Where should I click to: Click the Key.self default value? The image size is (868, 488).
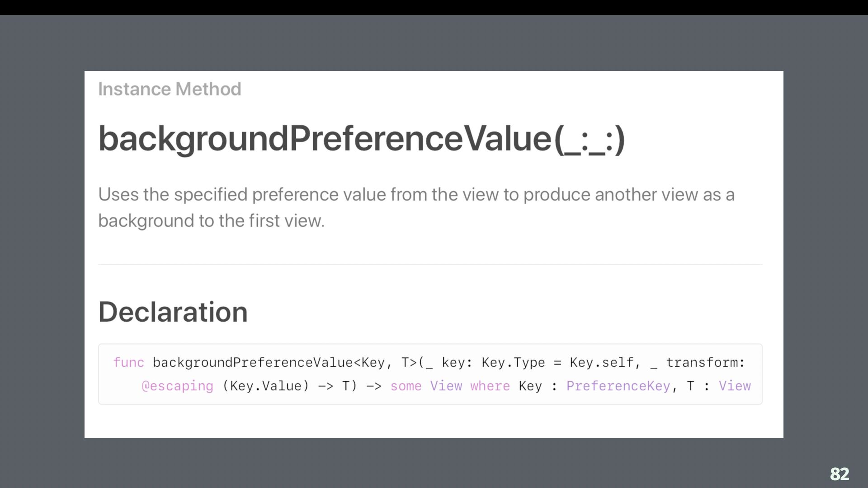pyautogui.click(x=601, y=362)
